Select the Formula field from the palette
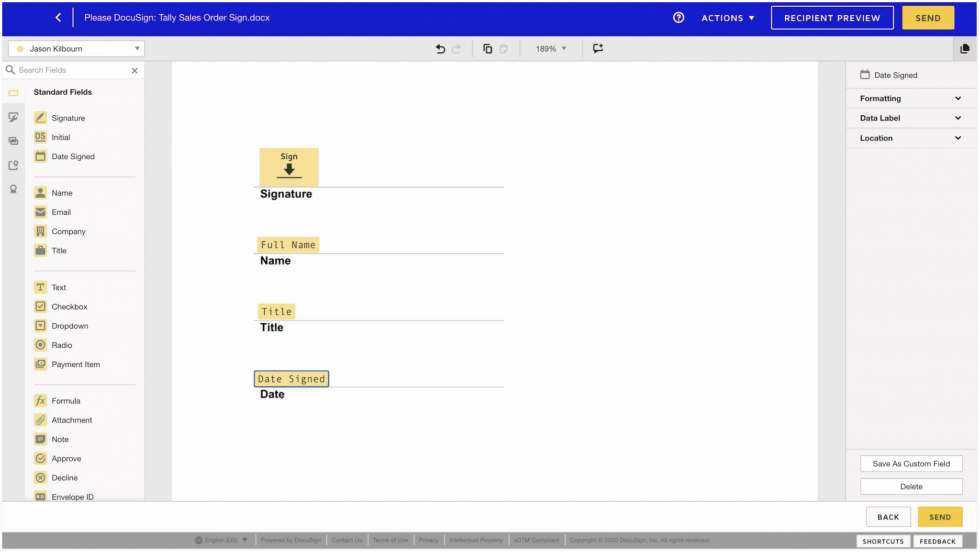This screenshot has height=552, width=980. 66,401
